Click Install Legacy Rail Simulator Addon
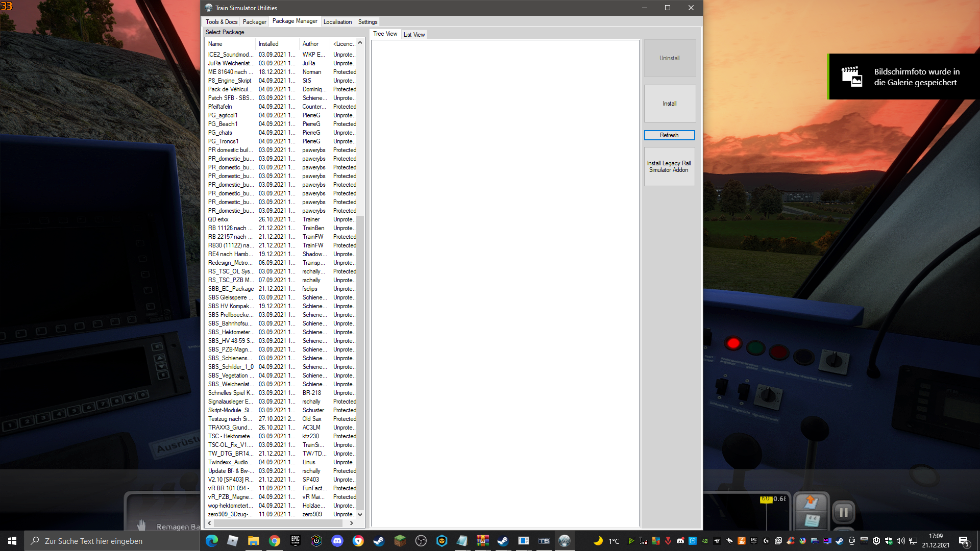 669,167
